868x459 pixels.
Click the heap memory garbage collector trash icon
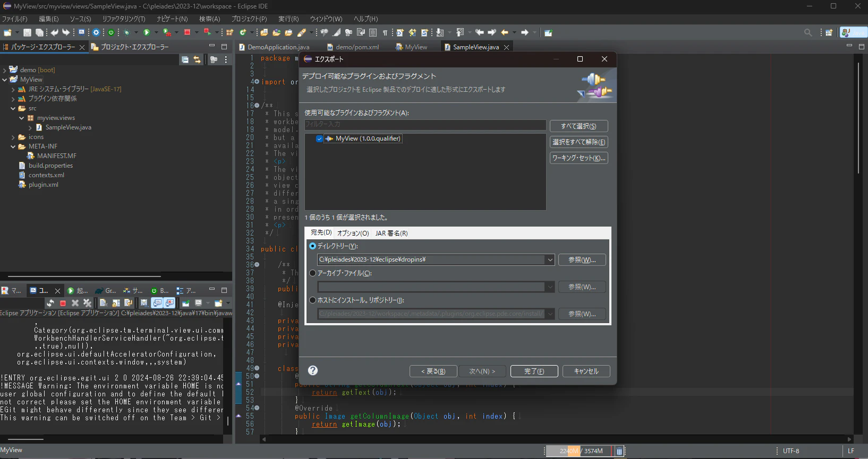tap(619, 451)
